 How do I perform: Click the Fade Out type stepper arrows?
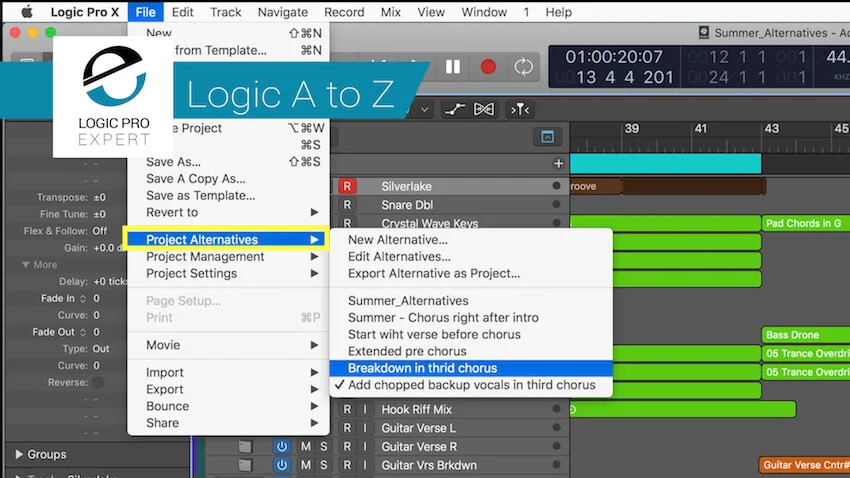[x=83, y=332]
